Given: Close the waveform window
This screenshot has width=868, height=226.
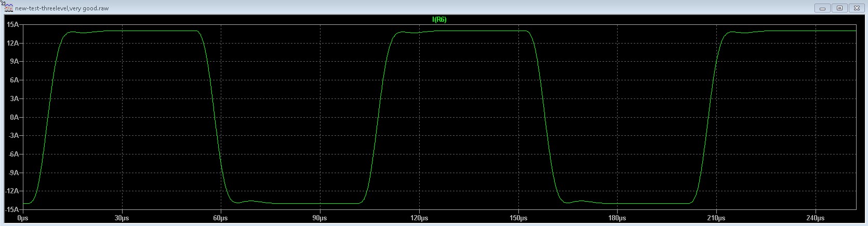Looking at the screenshot, I should tap(856, 8).
